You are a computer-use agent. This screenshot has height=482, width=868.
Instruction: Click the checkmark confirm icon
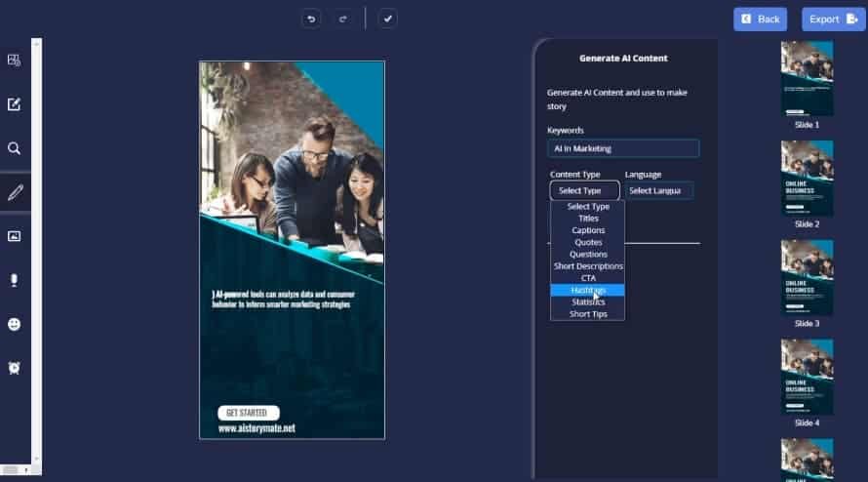tap(387, 19)
